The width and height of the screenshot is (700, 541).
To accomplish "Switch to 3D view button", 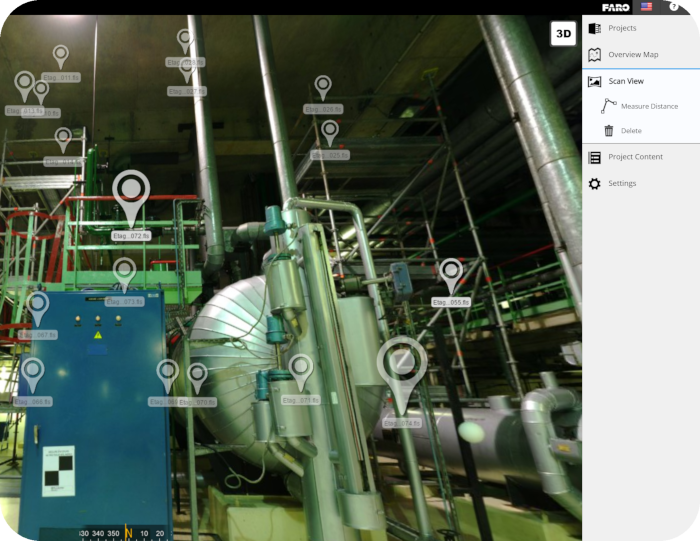I will [563, 33].
